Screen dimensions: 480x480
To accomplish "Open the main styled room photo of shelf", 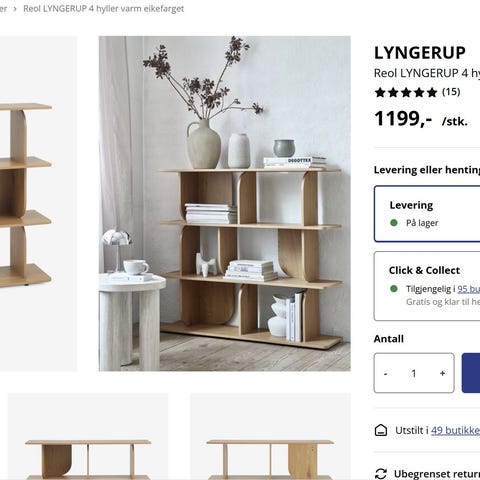I will pyautogui.click(x=225, y=203).
